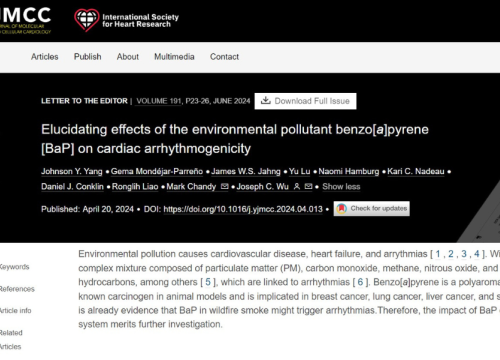Open author Yu Lu
Screen dimensions: 500x360
[x=299, y=171]
